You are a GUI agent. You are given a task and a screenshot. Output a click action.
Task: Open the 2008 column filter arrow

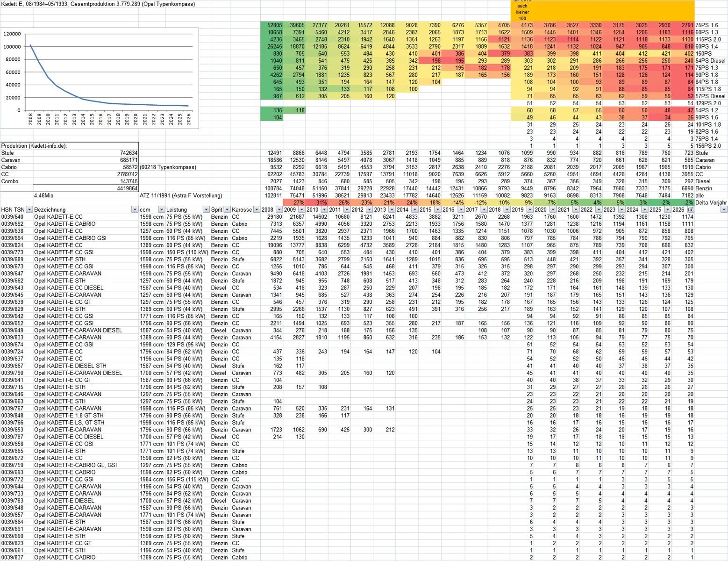278,210
